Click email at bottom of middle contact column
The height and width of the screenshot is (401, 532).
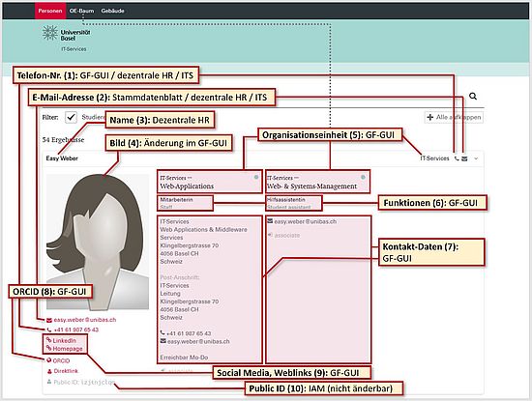pyautogui.click(x=198, y=341)
